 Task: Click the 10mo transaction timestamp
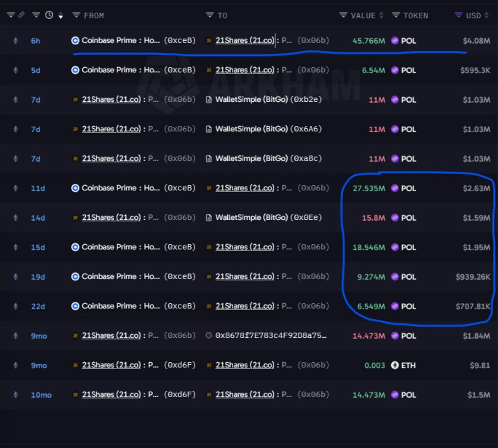pos(41,395)
